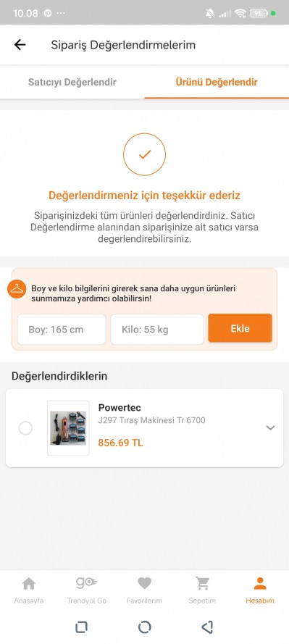Tap the orange hanger icon
289x644 pixels.
(x=17, y=289)
